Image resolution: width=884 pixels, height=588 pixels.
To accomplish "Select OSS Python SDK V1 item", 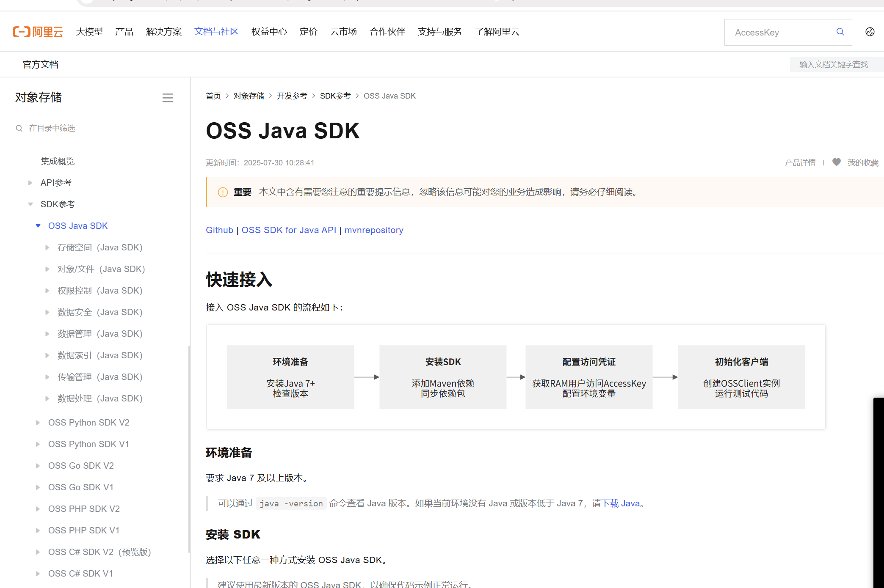I will point(88,444).
